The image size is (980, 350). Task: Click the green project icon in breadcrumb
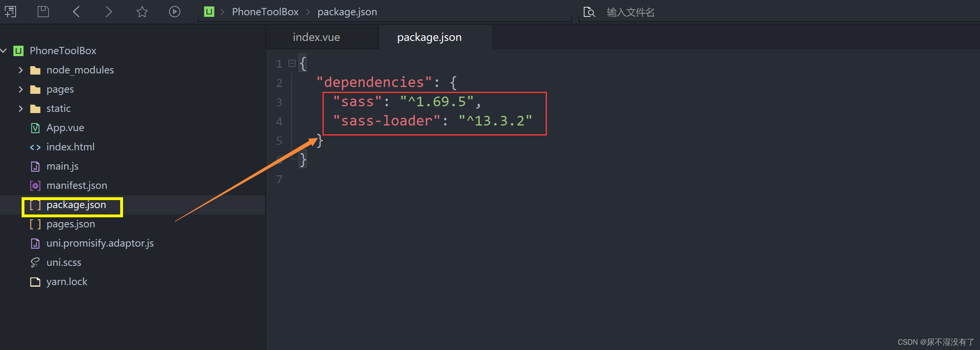tap(209, 12)
